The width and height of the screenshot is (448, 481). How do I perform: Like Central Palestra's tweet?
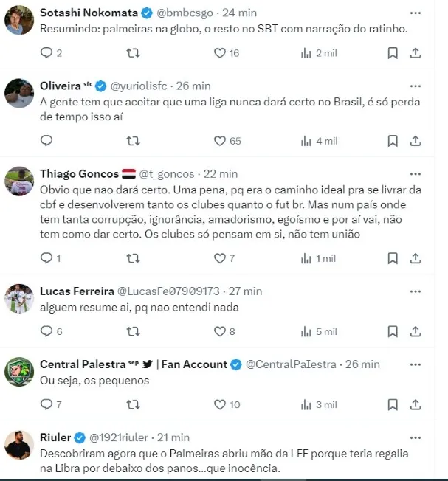(219, 404)
